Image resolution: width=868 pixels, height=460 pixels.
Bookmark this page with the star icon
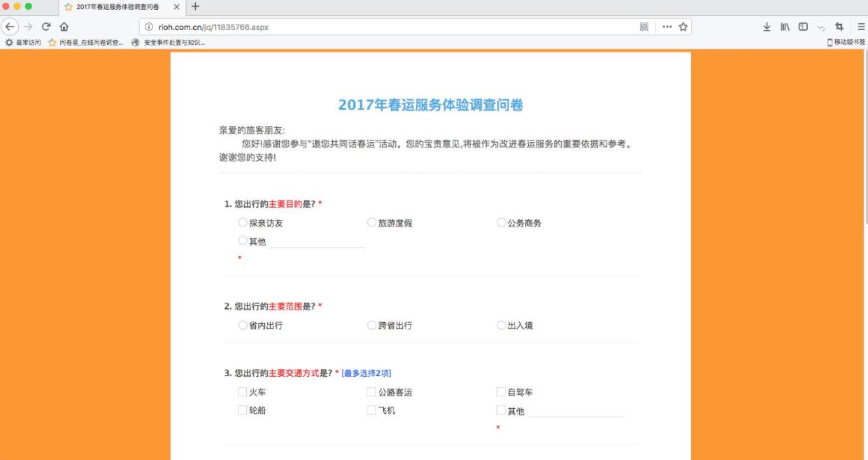coord(683,27)
